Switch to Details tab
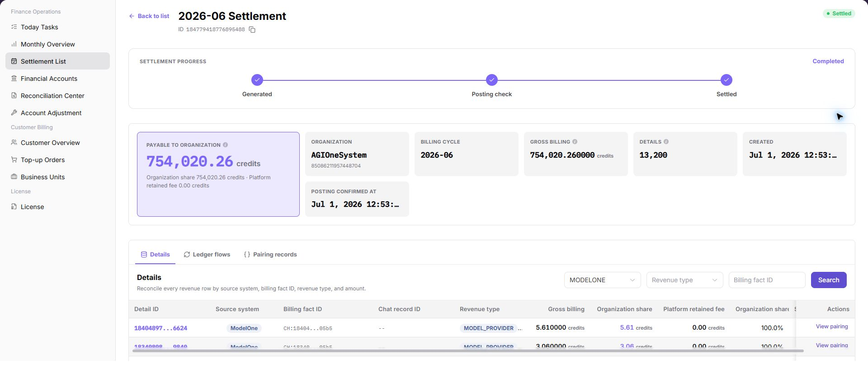Viewport: 868px width, 387px height. pyautogui.click(x=155, y=255)
